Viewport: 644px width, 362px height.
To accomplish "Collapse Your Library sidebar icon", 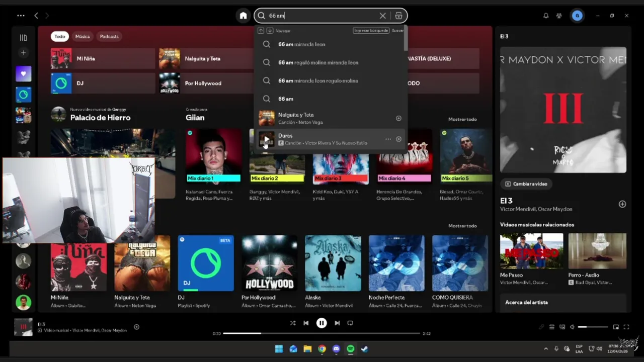I will [23, 38].
